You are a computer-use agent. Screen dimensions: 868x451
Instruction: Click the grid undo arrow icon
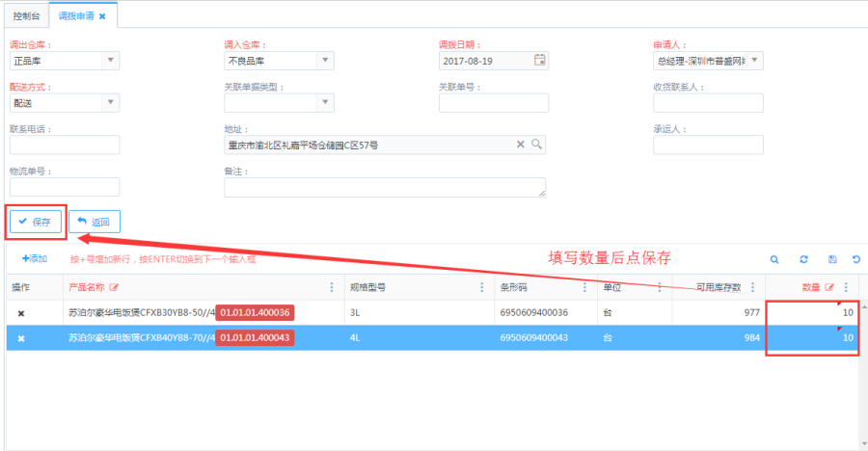(x=855, y=259)
